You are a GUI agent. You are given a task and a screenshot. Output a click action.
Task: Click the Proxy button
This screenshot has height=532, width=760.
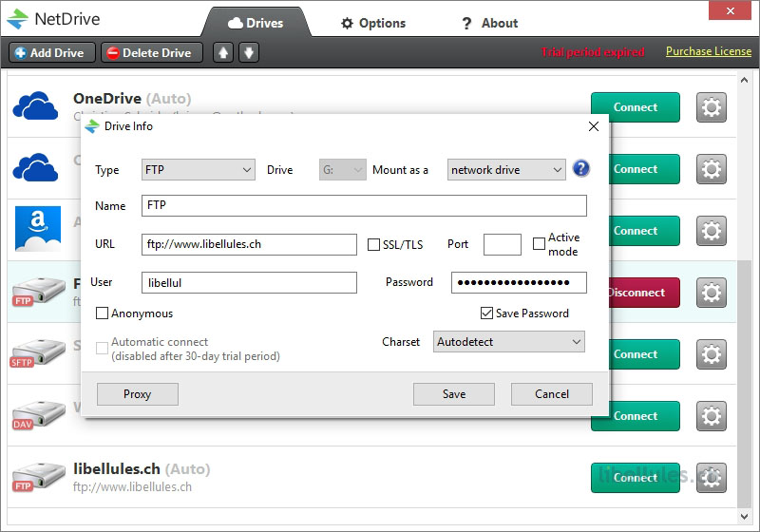[138, 394]
